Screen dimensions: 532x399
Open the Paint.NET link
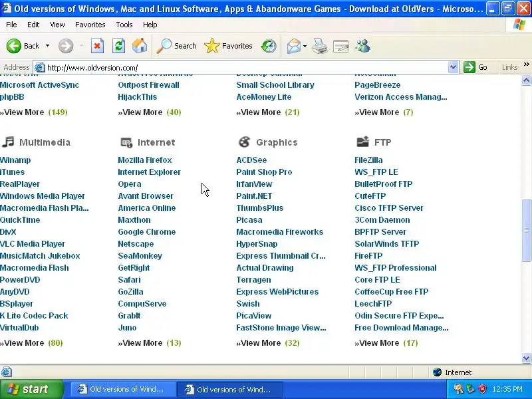pos(254,196)
